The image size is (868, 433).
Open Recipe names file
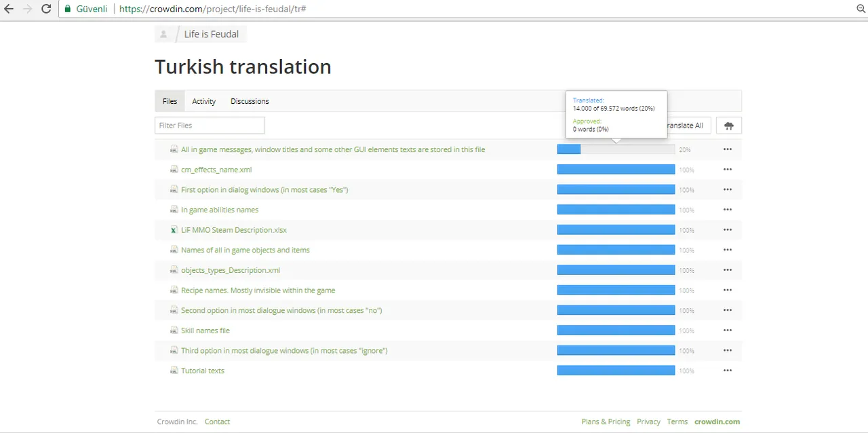[258, 290]
